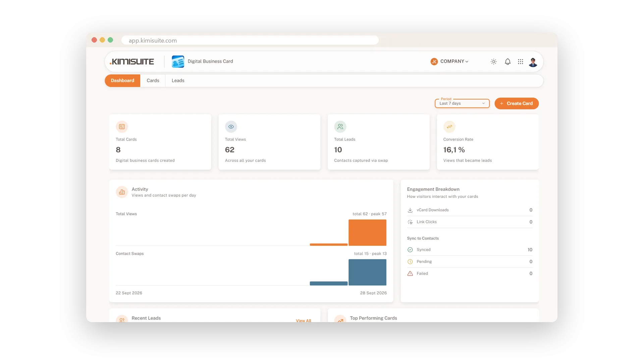Click the Total Cards card icon

coord(122,127)
